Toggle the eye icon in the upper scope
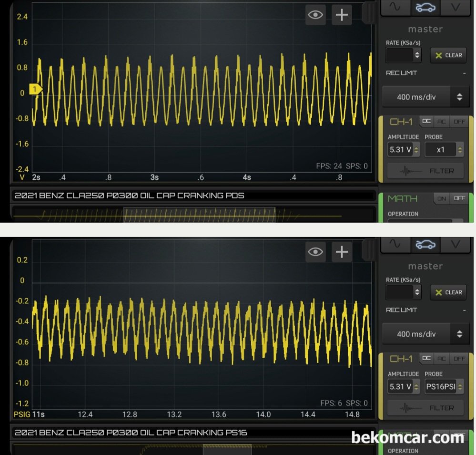Screen dimensions: 476x455 pos(315,15)
